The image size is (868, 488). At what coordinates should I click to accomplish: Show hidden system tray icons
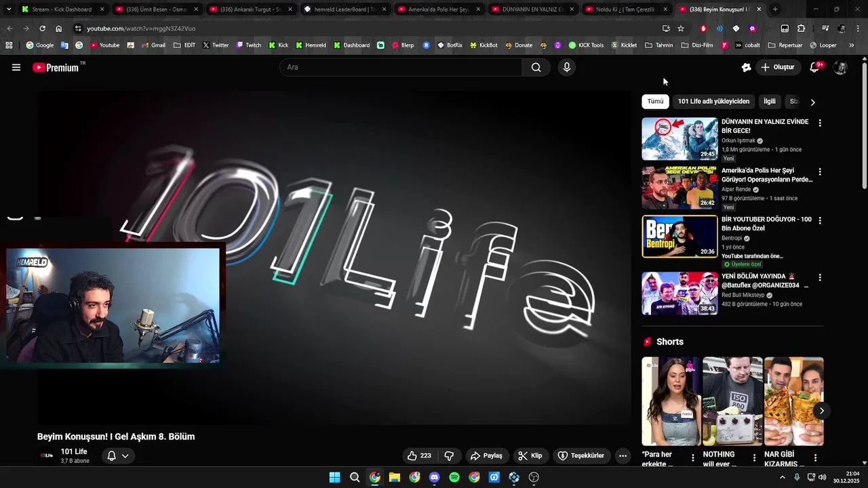tap(782, 477)
